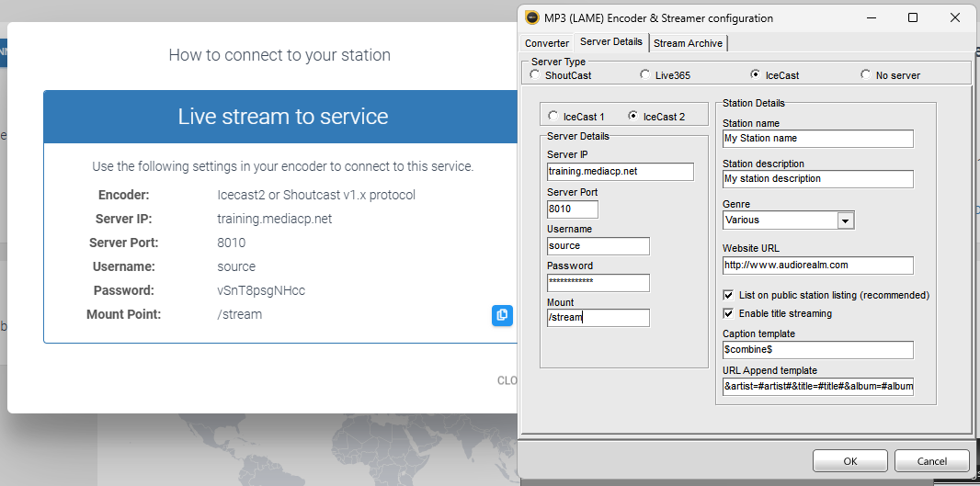Click the How to connect to your station title
The width and height of the screenshot is (980, 486).
pos(279,55)
